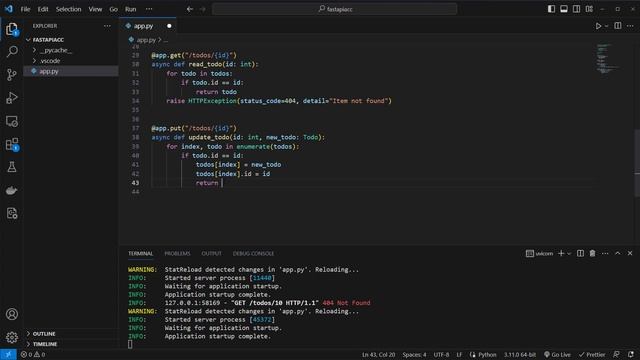
Task: Create a new terminal with plus
Action: (561, 253)
